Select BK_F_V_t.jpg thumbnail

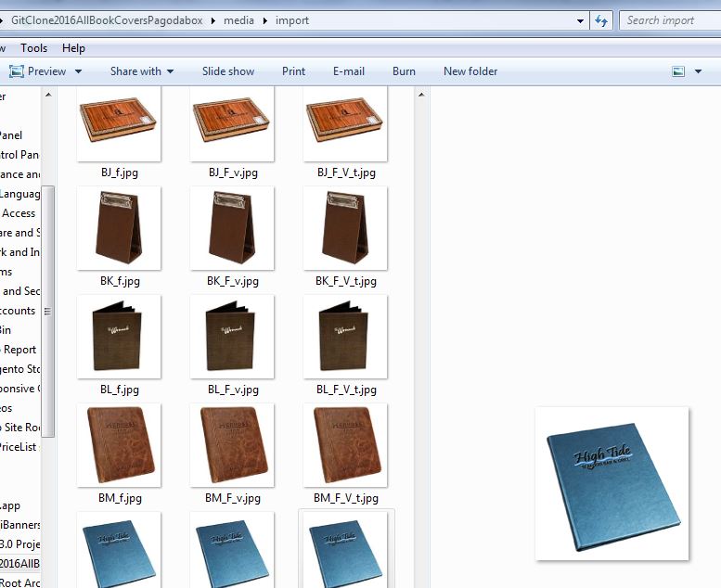pyautogui.click(x=345, y=228)
